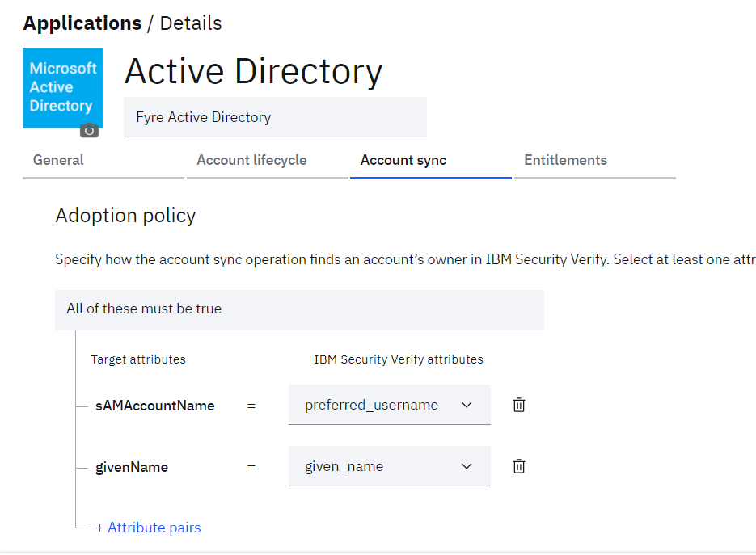Click the camera icon on the application logo
Screen dimensions: 756x555
click(x=89, y=131)
